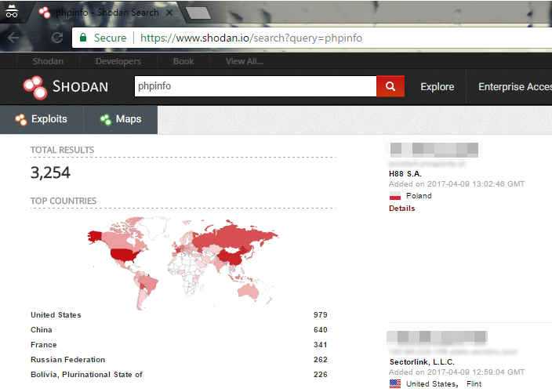
Task: Open the Exploits tab
Action: click(42, 120)
